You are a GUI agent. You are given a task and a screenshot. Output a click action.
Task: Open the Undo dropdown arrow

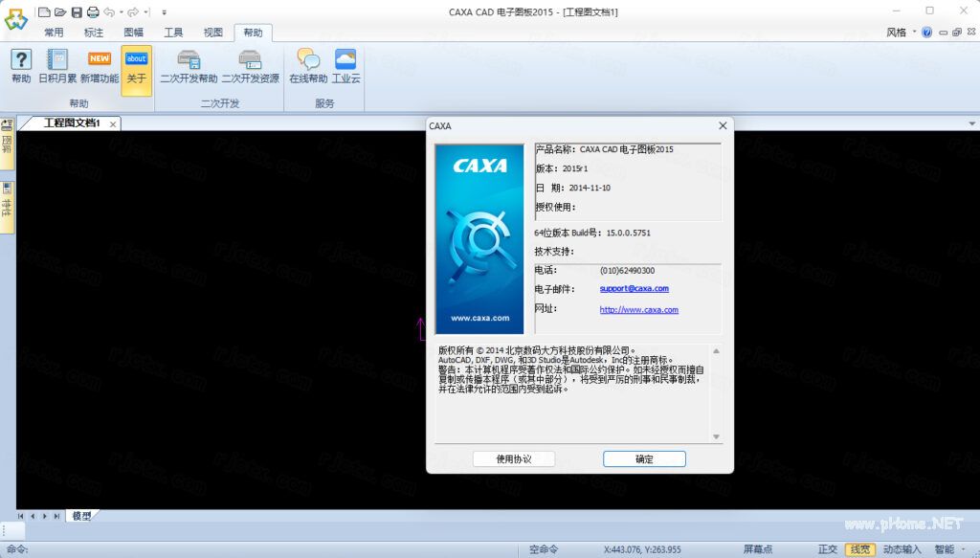point(120,11)
